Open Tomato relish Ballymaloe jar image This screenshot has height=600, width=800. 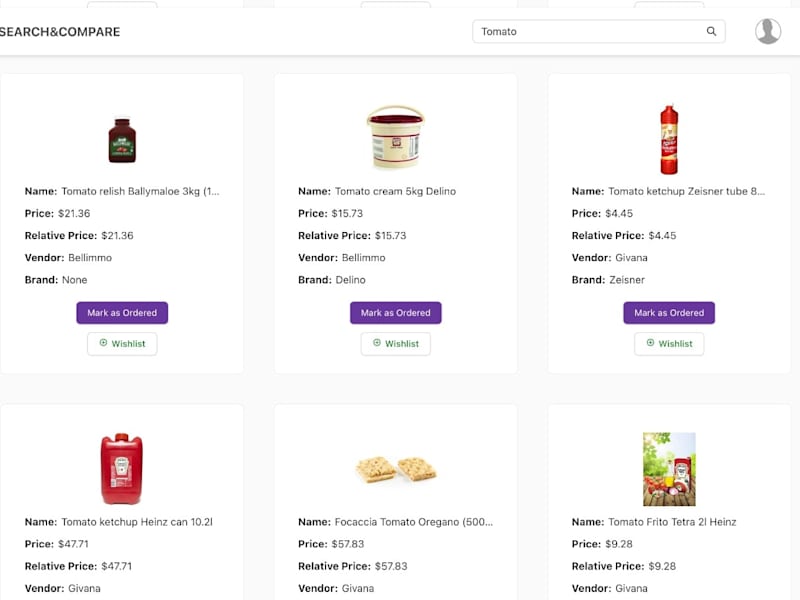122,140
